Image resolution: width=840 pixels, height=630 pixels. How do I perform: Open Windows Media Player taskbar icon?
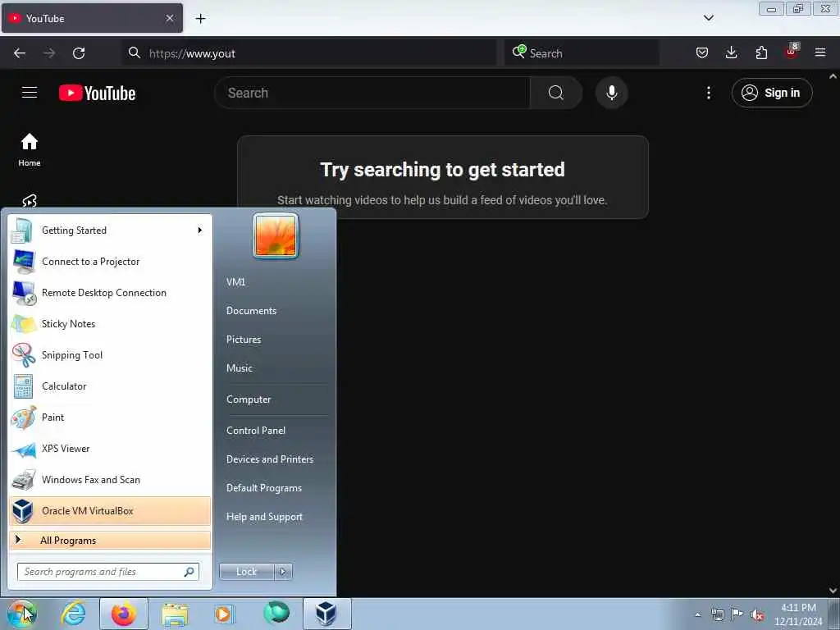[224, 614]
